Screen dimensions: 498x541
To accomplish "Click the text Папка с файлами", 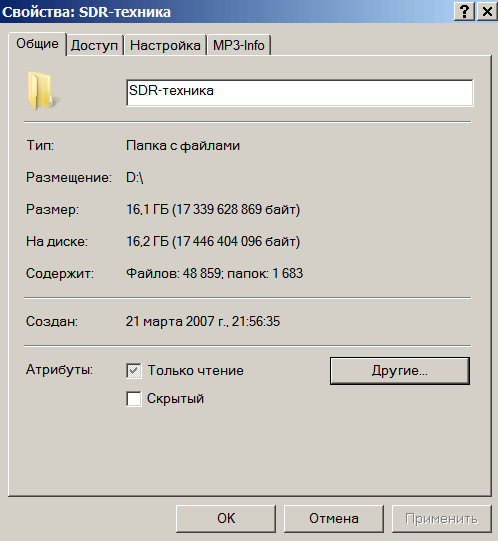I will (x=183, y=146).
